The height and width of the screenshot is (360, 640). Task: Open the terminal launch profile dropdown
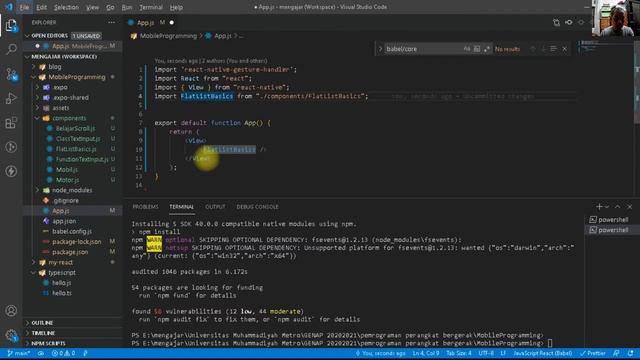(x=607, y=207)
